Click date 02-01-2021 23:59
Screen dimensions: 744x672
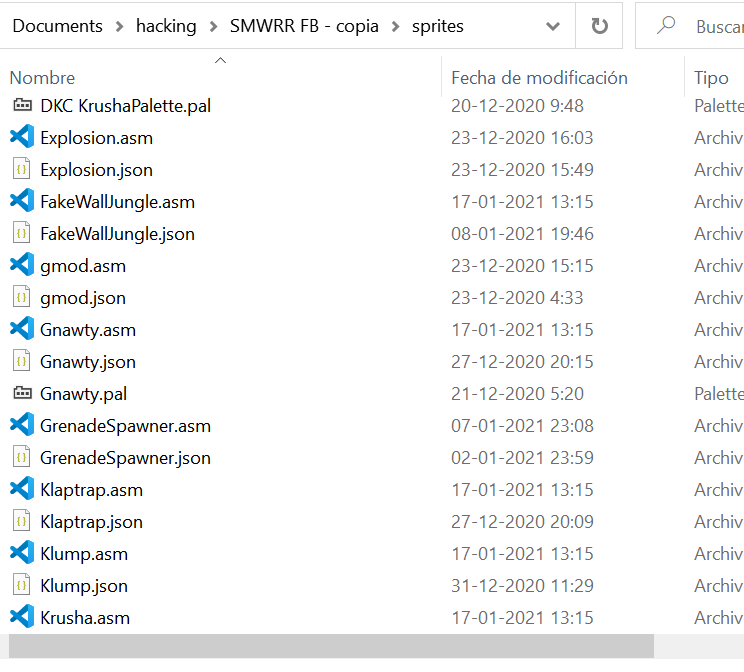coord(522,458)
